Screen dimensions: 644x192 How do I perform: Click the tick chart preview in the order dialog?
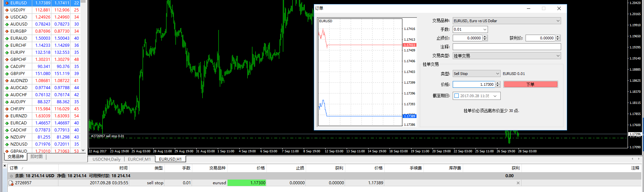pyautogui.click(x=360, y=72)
